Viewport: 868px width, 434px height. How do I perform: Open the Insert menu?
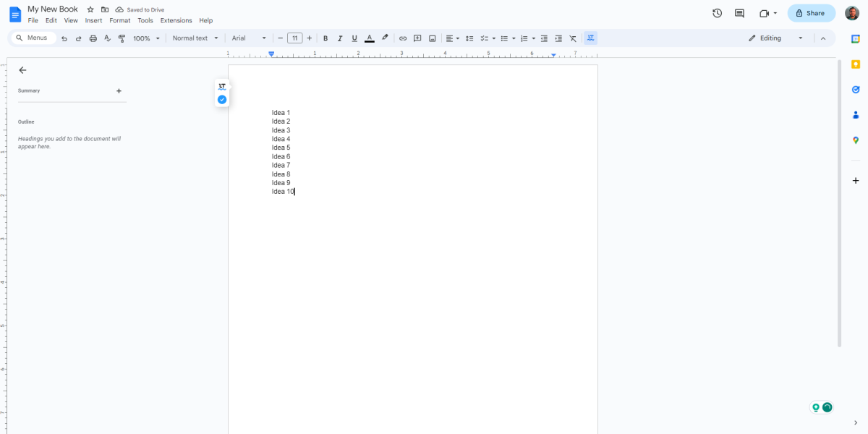click(93, 20)
